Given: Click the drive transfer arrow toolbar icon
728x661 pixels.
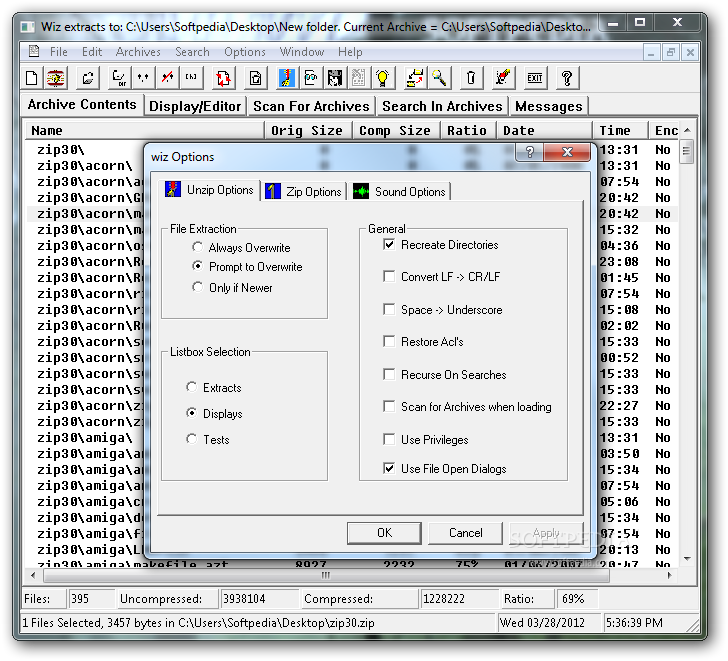Looking at the screenshot, I should (x=415, y=78).
